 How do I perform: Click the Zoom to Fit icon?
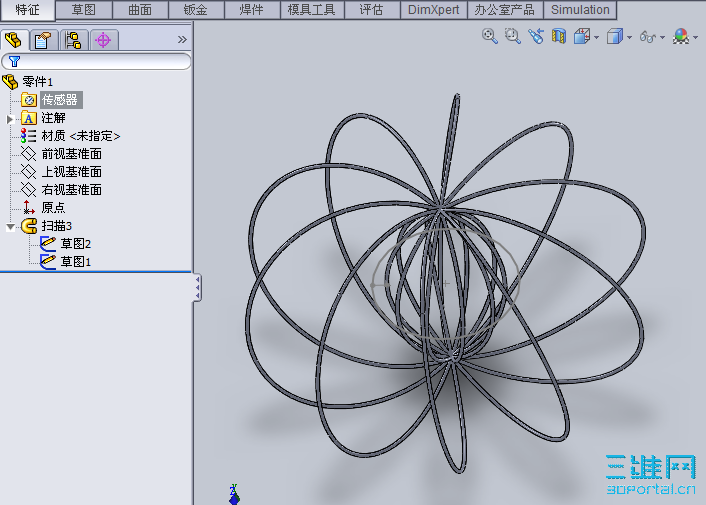coord(490,37)
